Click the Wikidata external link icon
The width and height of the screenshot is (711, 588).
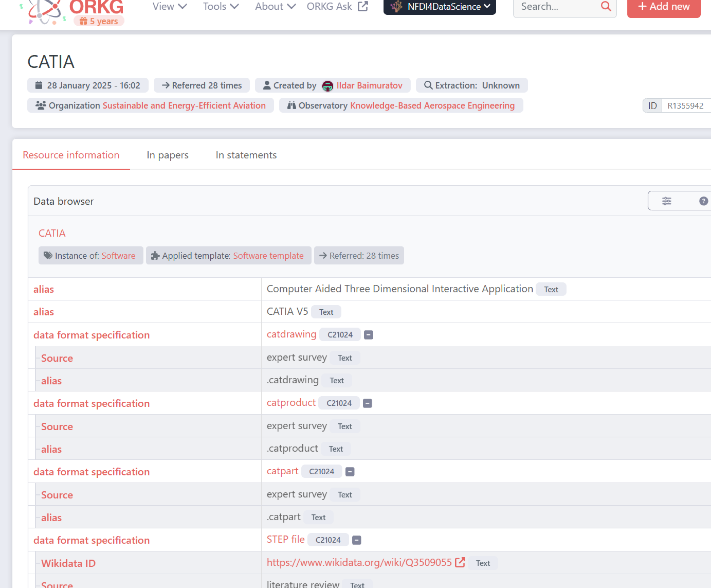click(460, 563)
